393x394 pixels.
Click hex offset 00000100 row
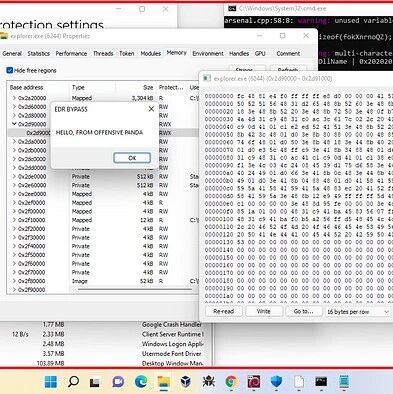pos(298,219)
